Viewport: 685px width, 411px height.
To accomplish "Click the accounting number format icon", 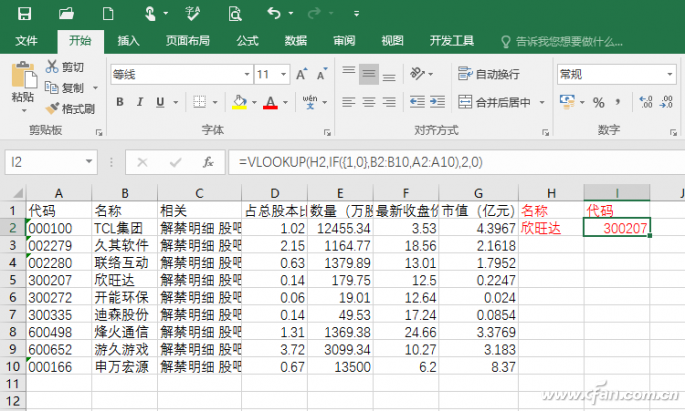I will [x=567, y=102].
